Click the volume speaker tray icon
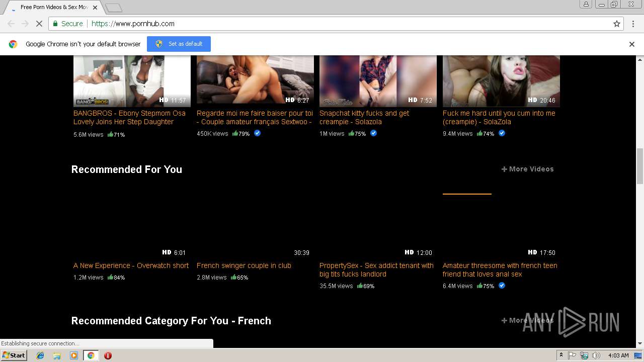Screen dimensions: 644x362 (x=596, y=355)
